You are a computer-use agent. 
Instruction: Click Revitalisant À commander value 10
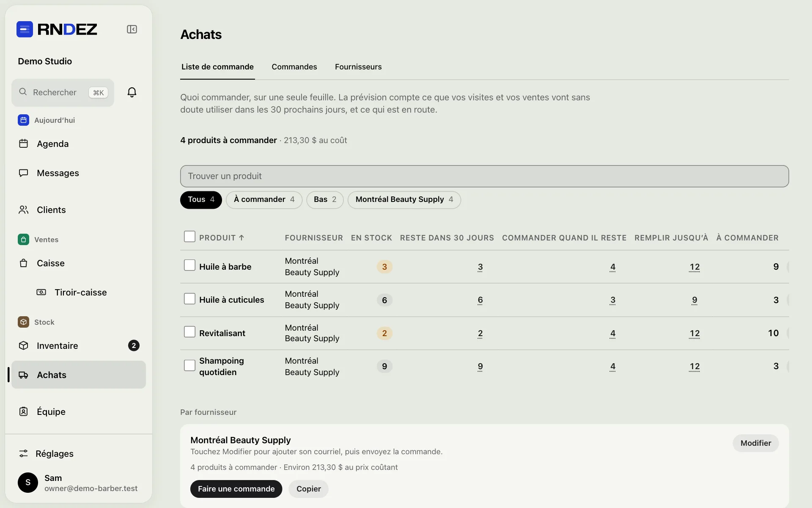(x=773, y=333)
